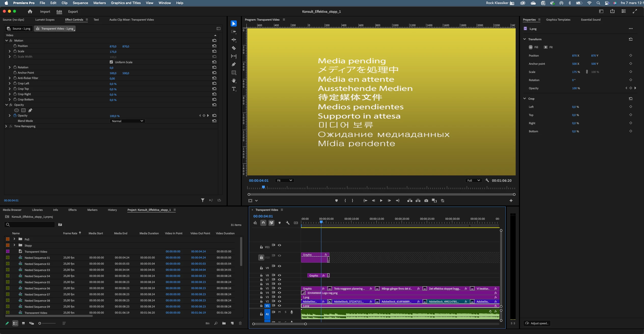Open the Sequence menu
Screen dimensions: 644x334
pyautogui.click(x=80, y=3)
